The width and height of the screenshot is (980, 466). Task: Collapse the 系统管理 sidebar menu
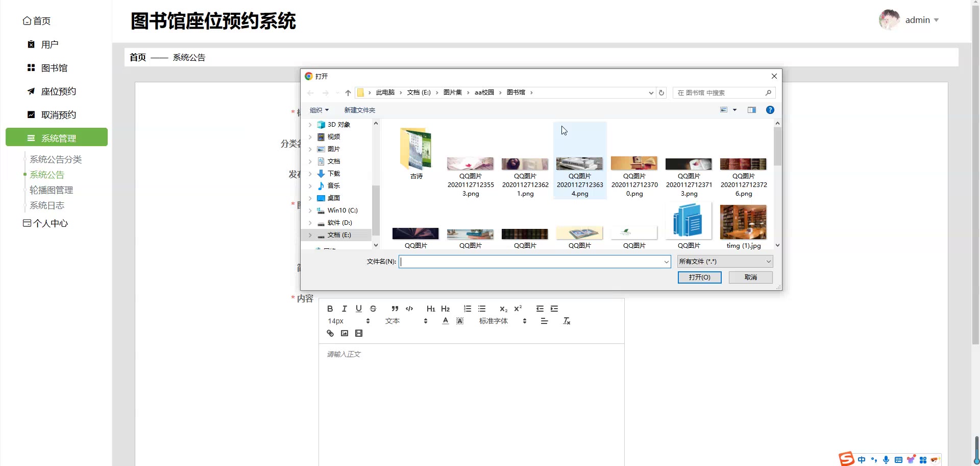pos(57,137)
